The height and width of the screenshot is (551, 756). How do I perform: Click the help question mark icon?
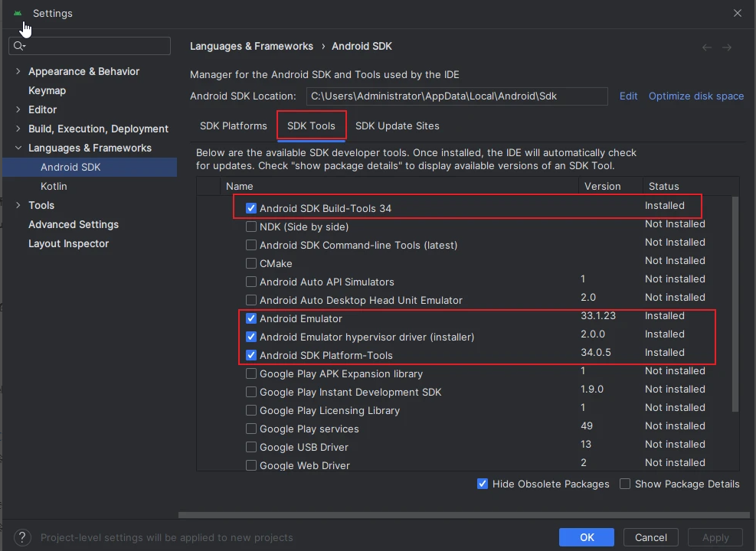23,537
